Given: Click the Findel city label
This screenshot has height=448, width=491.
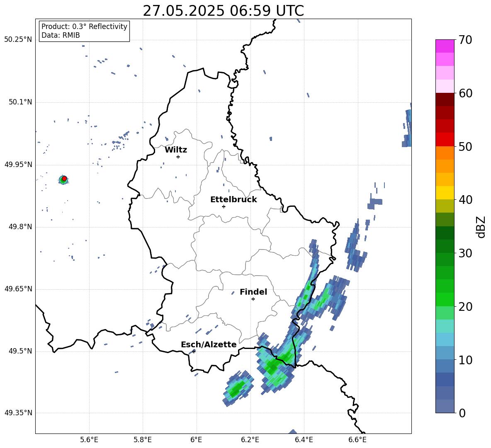Looking at the screenshot, I should point(253,292).
